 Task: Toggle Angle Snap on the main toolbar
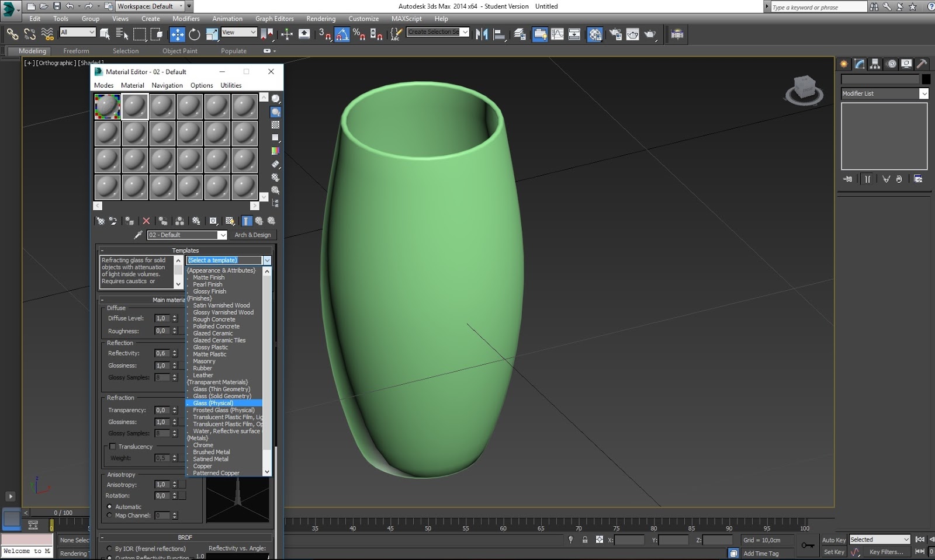pos(342,33)
